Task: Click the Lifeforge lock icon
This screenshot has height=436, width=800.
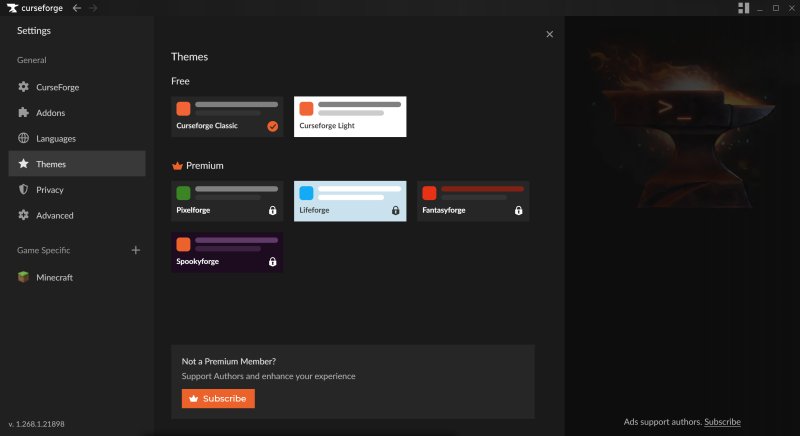Action: [x=395, y=210]
